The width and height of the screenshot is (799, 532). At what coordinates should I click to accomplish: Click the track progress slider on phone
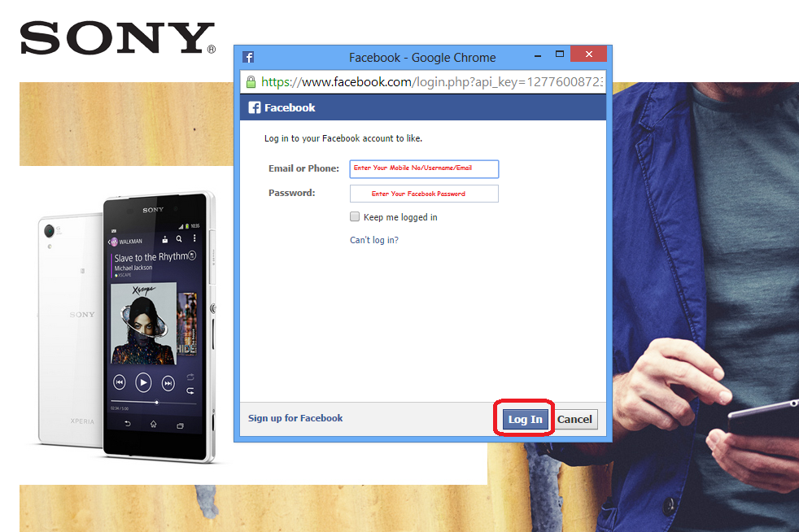(x=154, y=403)
